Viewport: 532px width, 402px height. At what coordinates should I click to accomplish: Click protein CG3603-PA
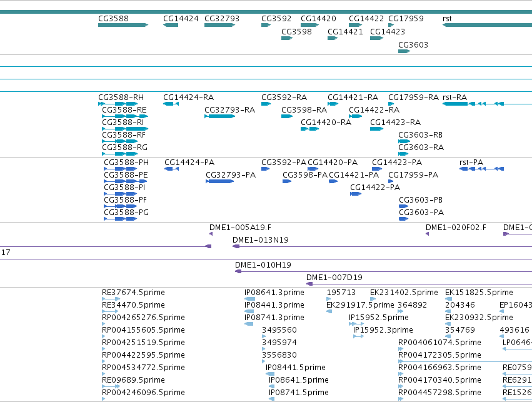[403, 219]
